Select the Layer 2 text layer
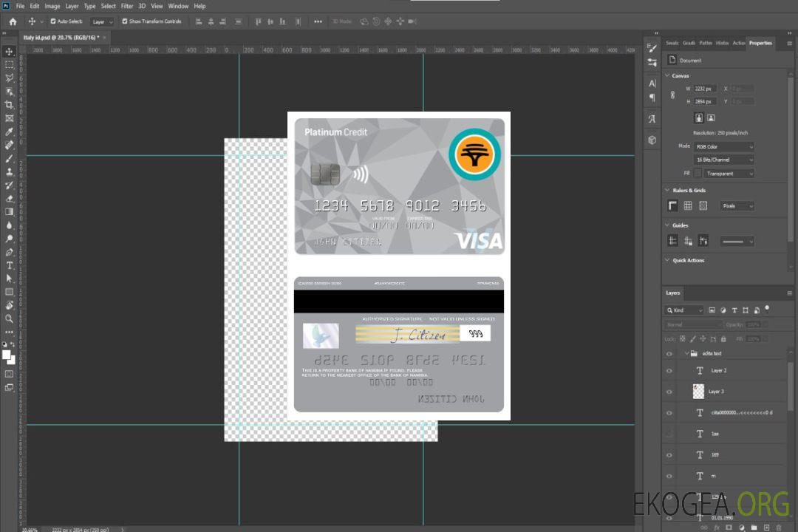The height and width of the screenshot is (532, 798). coord(719,371)
